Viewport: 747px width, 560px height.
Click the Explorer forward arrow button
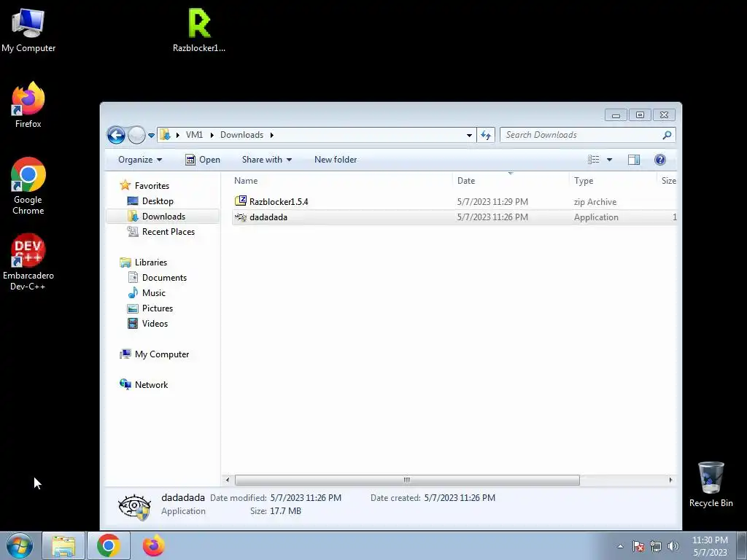pyautogui.click(x=136, y=135)
